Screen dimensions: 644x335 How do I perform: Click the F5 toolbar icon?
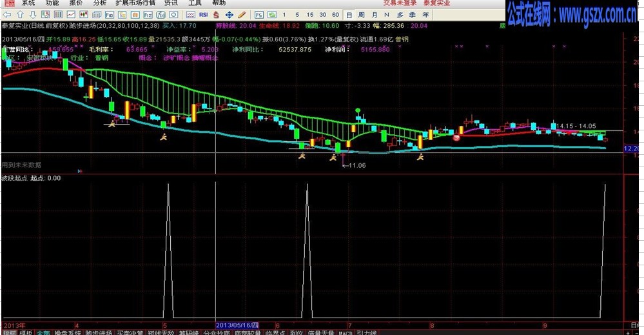coord(259,15)
